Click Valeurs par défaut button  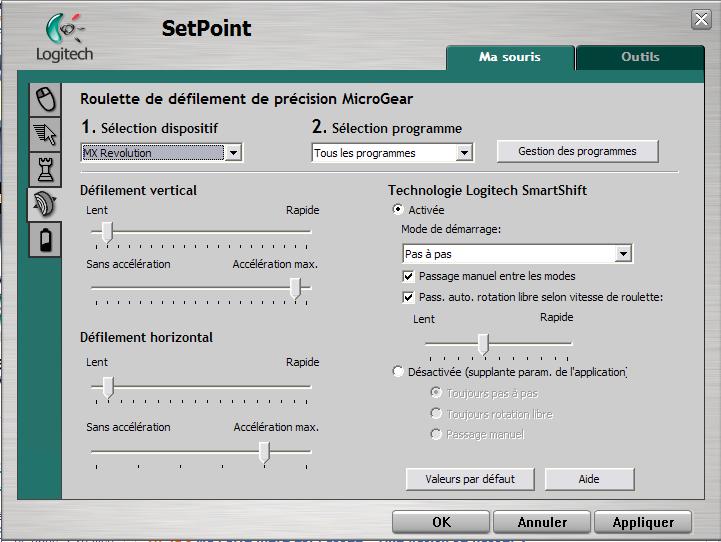[470, 479]
